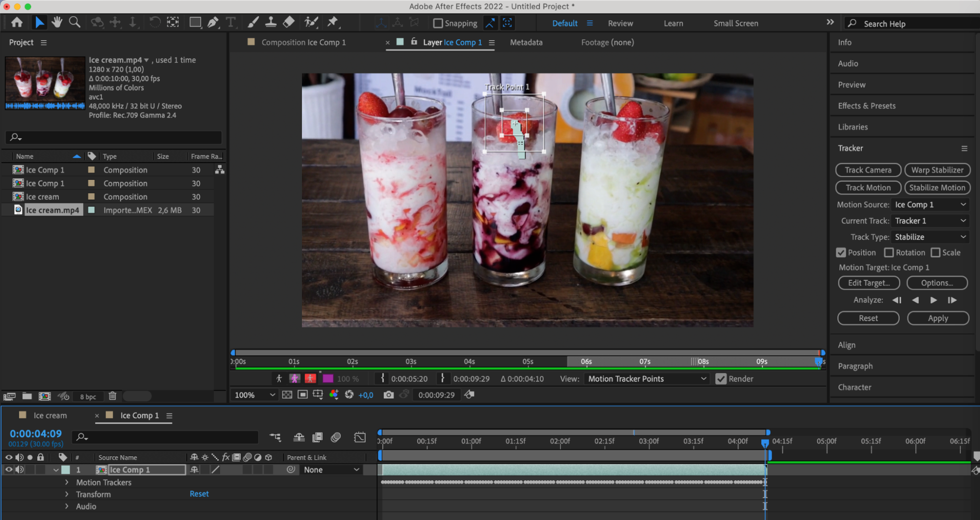Enable the Scale checkbox in Tracker
This screenshot has width=980, height=520.
pos(935,252)
